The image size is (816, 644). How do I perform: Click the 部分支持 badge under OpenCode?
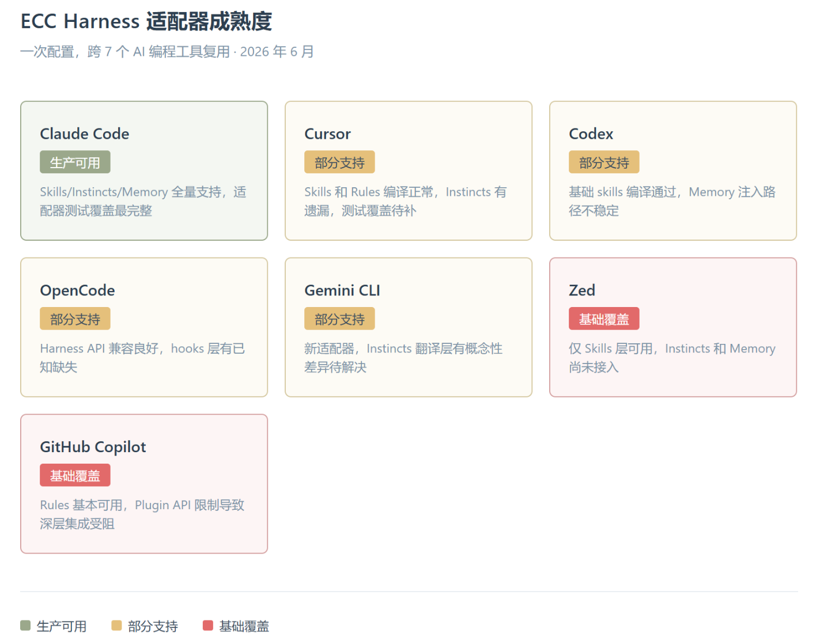[x=75, y=319]
